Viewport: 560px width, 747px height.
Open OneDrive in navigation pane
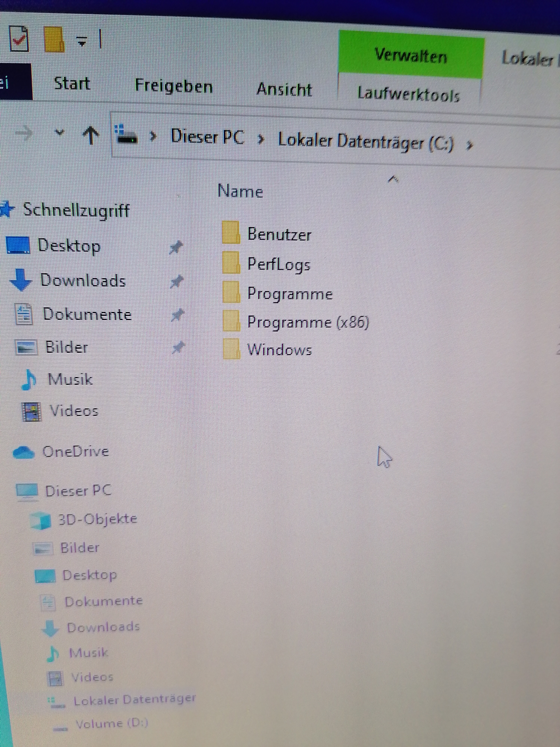point(75,452)
